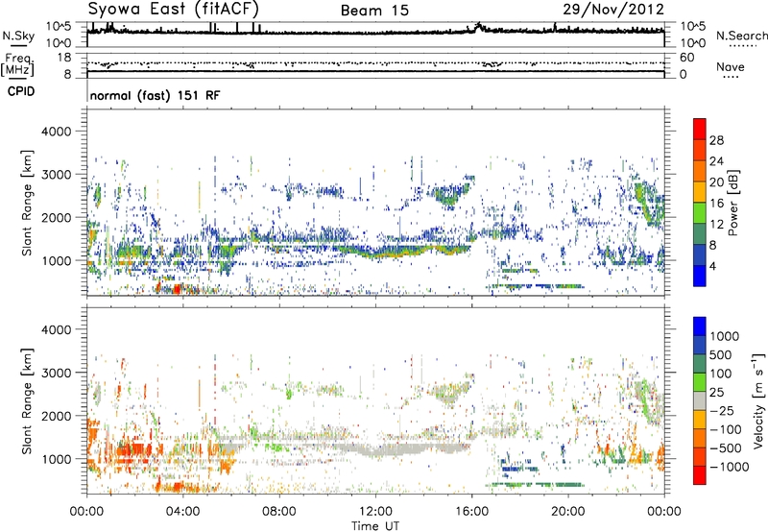Pick the yellow 16-20 dB Power colorbar segment
This screenshot has width=768, height=532.
click(x=700, y=192)
